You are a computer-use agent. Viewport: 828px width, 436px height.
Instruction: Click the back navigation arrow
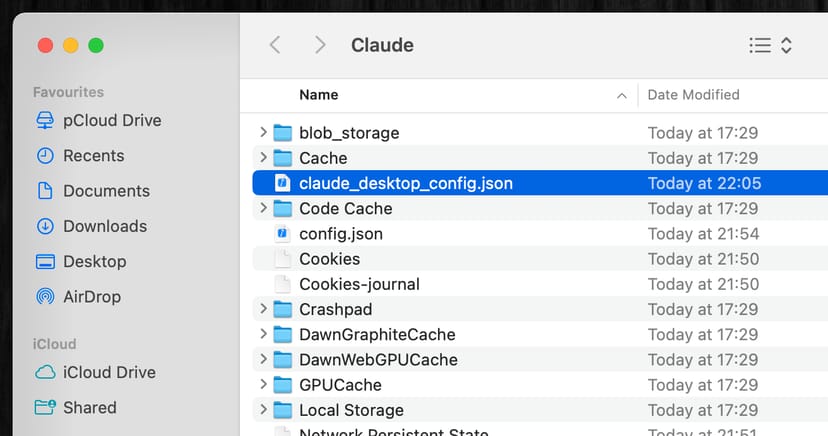coord(275,45)
